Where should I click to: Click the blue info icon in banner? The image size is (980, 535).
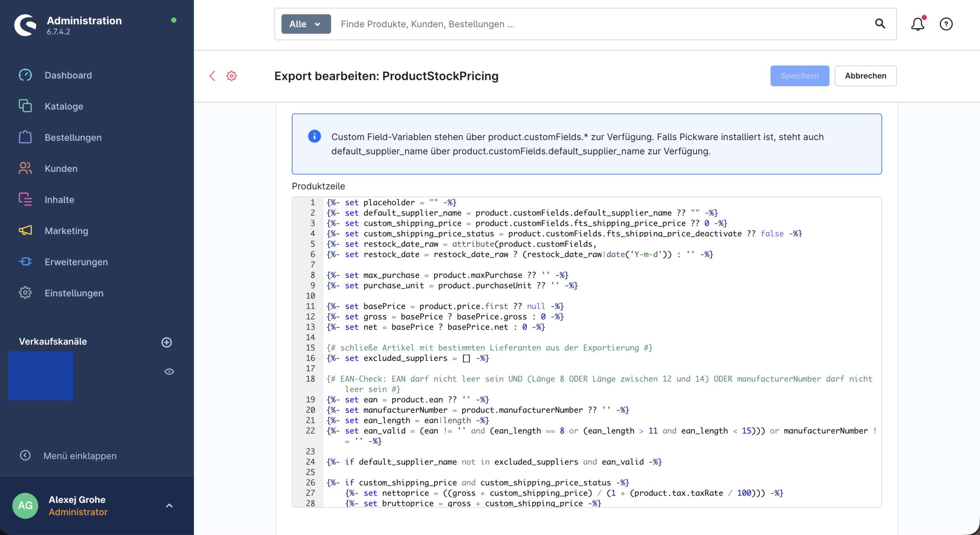coord(314,136)
